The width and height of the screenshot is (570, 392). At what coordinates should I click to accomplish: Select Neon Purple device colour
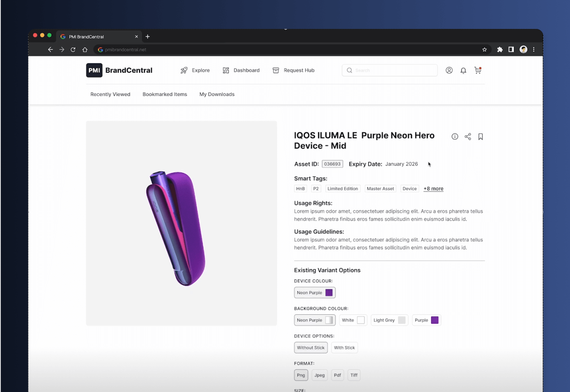[315, 293]
